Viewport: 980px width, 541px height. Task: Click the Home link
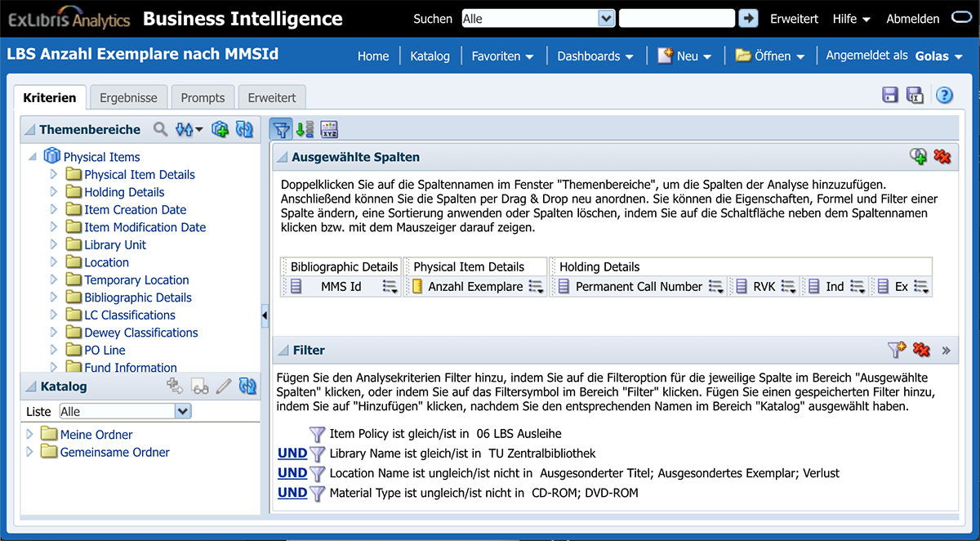pos(373,56)
